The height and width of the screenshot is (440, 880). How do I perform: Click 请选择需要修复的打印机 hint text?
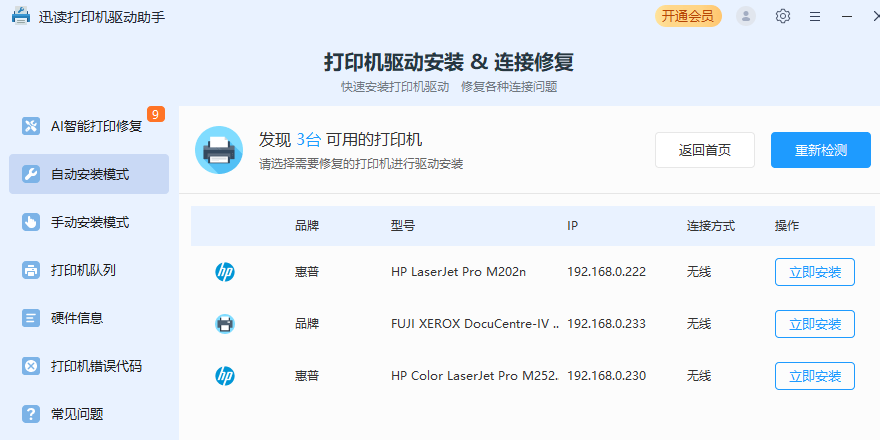point(361,164)
